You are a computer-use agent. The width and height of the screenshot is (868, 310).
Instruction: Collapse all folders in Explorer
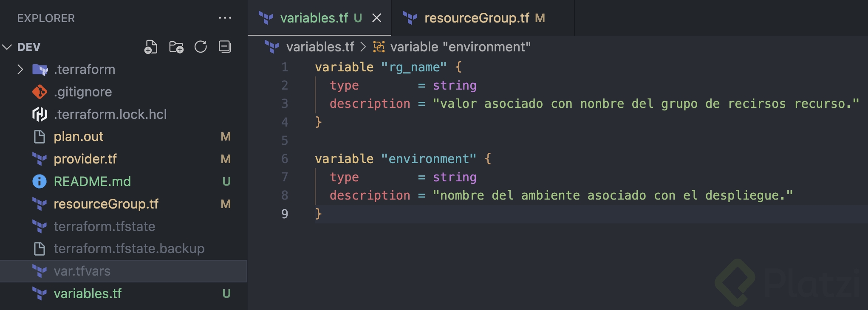225,47
